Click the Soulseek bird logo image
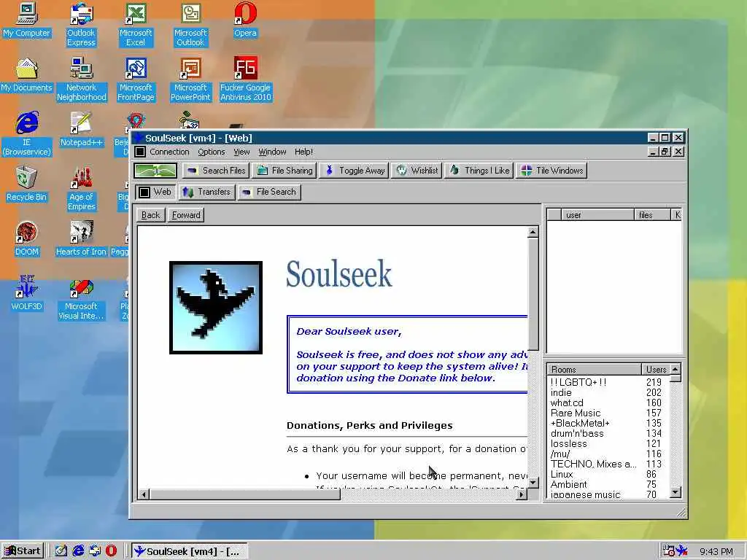Image resolution: width=747 pixels, height=560 pixels. pyautogui.click(x=216, y=308)
